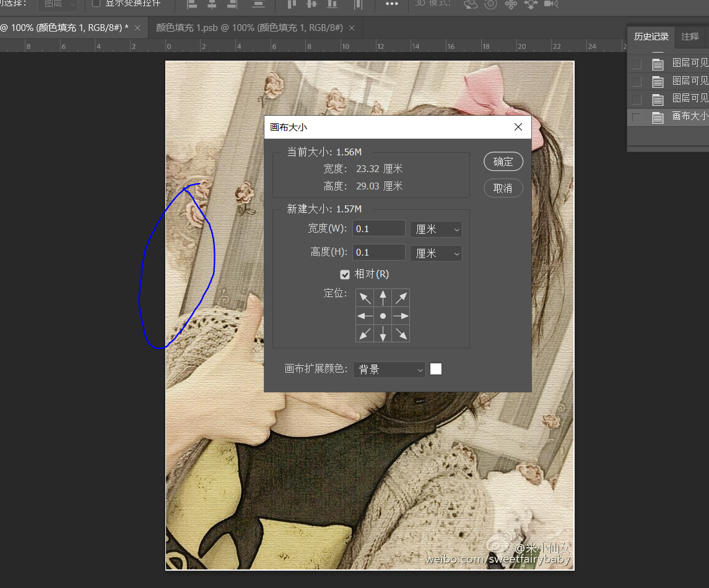Set history brush source for first 图层可见 state
Viewport: 709px width, 588px height.
[x=637, y=64]
